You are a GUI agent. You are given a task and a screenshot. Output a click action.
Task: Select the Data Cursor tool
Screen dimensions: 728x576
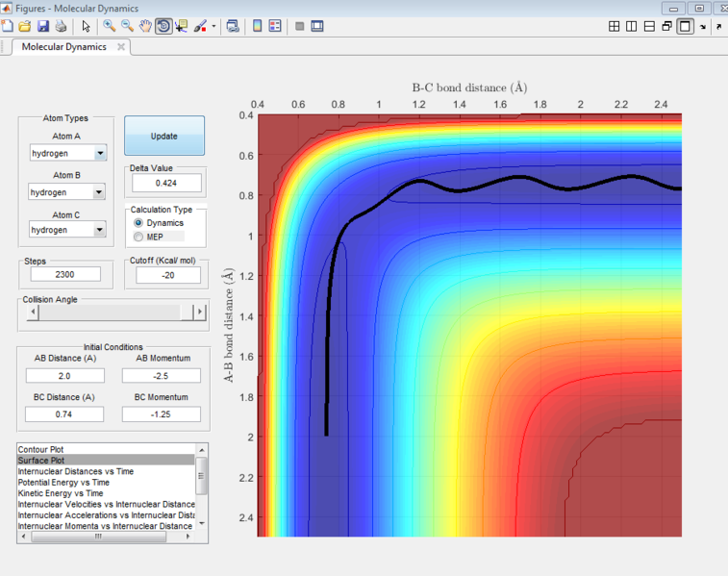pyautogui.click(x=182, y=26)
